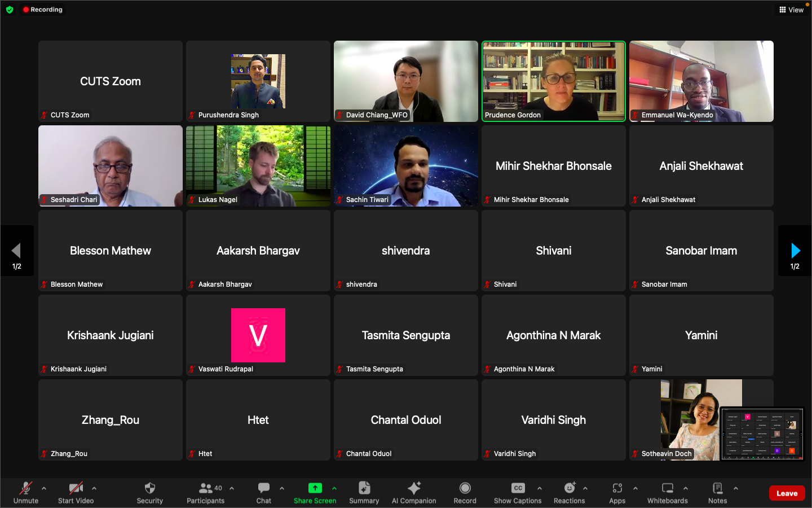Open the Reactions menu
The height and width of the screenshot is (508, 812).
click(569, 492)
